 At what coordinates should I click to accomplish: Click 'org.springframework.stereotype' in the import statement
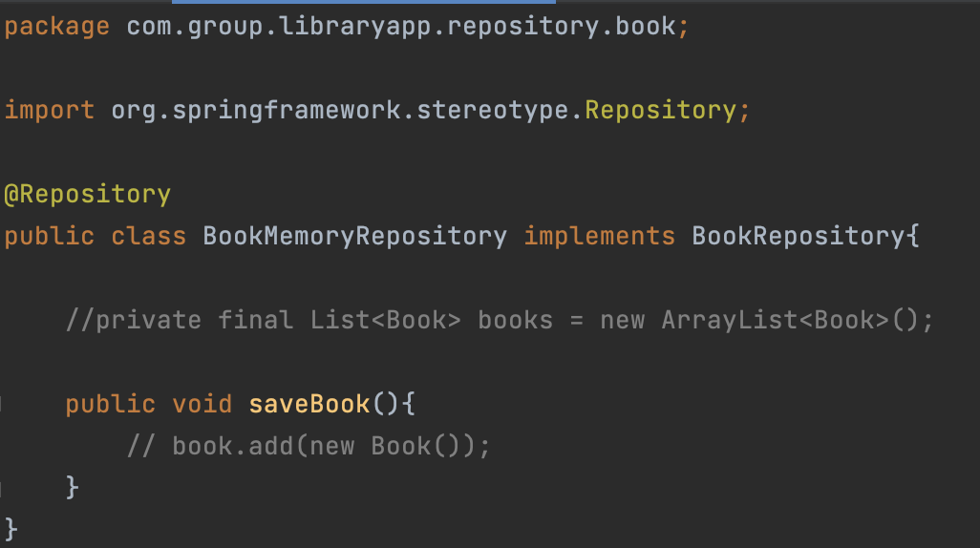tap(340, 111)
